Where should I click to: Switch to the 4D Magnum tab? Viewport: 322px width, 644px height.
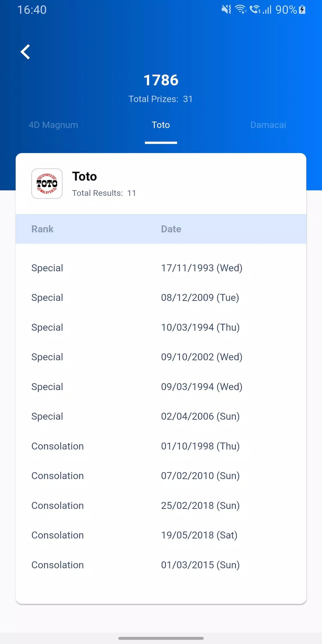pyautogui.click(x=54, y=125)
